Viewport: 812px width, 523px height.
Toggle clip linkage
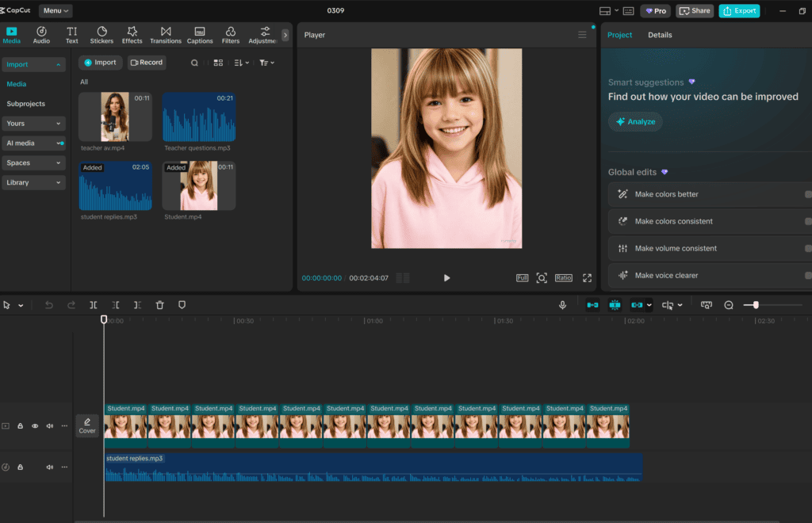coord(637,305)
